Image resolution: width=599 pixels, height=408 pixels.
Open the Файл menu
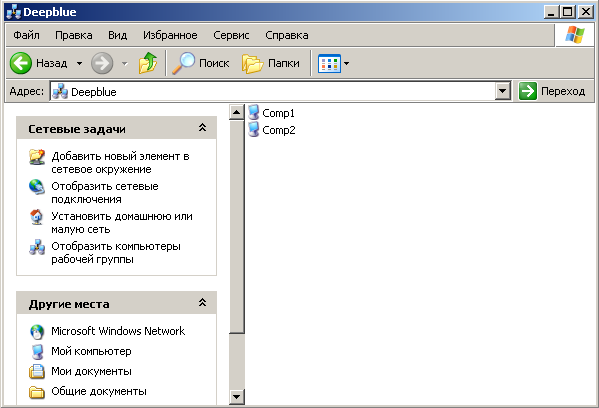26,35
